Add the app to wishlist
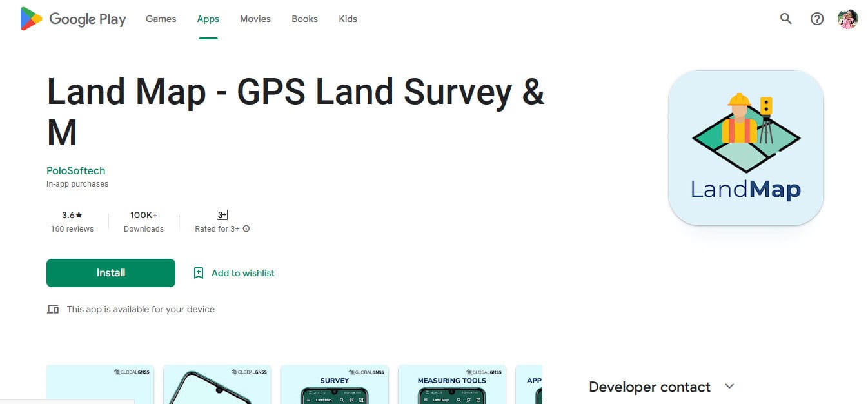Viewport: 868px width, 404px height. click(234, 273)
